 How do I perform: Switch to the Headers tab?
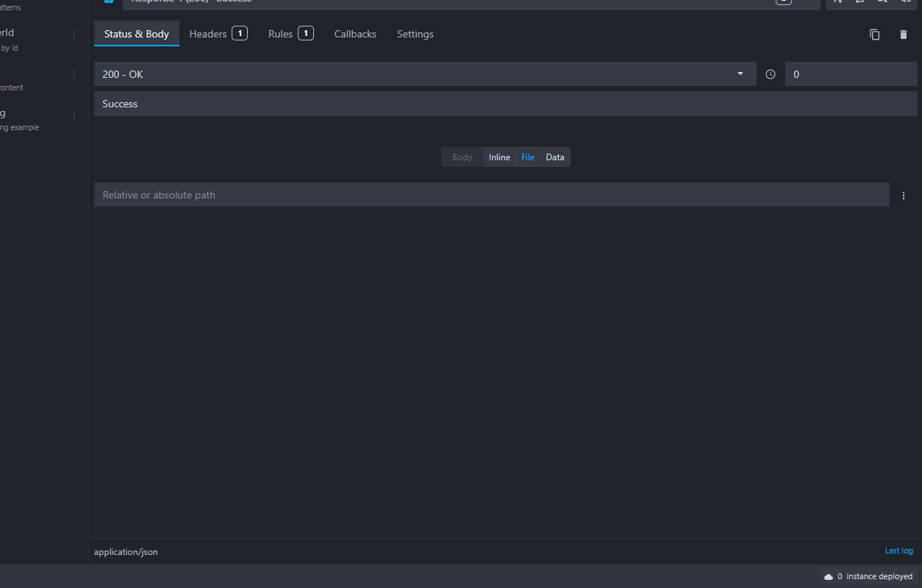pos(208,34)
